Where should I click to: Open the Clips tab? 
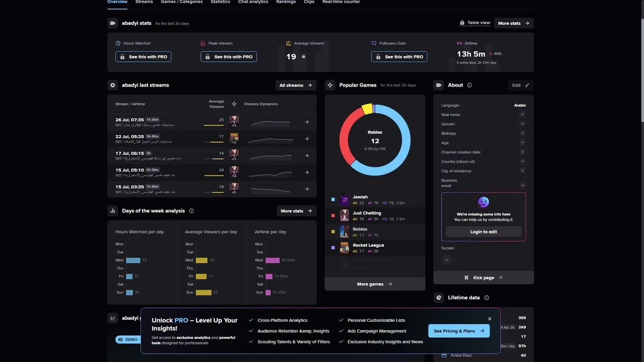click(309, 2)
